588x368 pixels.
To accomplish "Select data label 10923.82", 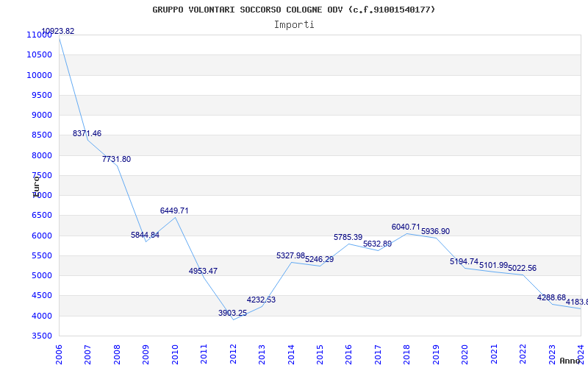I will click(x=58, y=31).
